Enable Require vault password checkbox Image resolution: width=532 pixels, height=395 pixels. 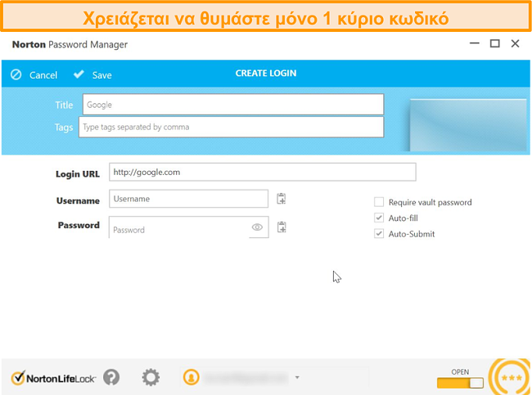point(379,202)
